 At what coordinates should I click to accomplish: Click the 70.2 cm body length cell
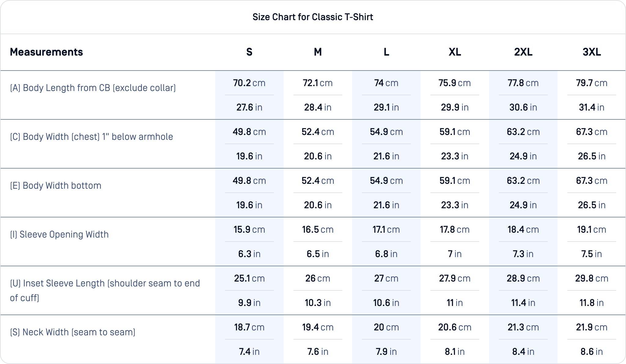pyautogui.click(x=249, y=83)
